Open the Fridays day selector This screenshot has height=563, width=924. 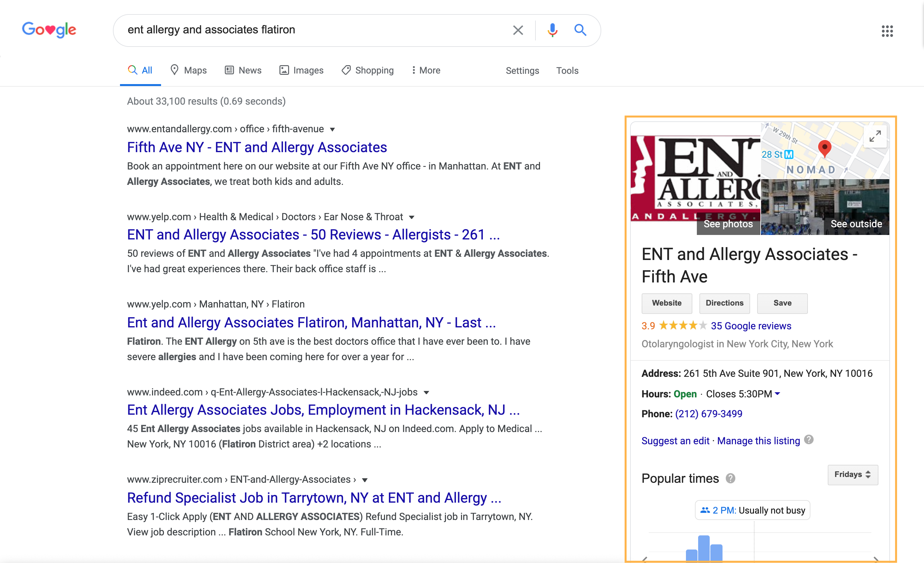[x=853, y=474]
